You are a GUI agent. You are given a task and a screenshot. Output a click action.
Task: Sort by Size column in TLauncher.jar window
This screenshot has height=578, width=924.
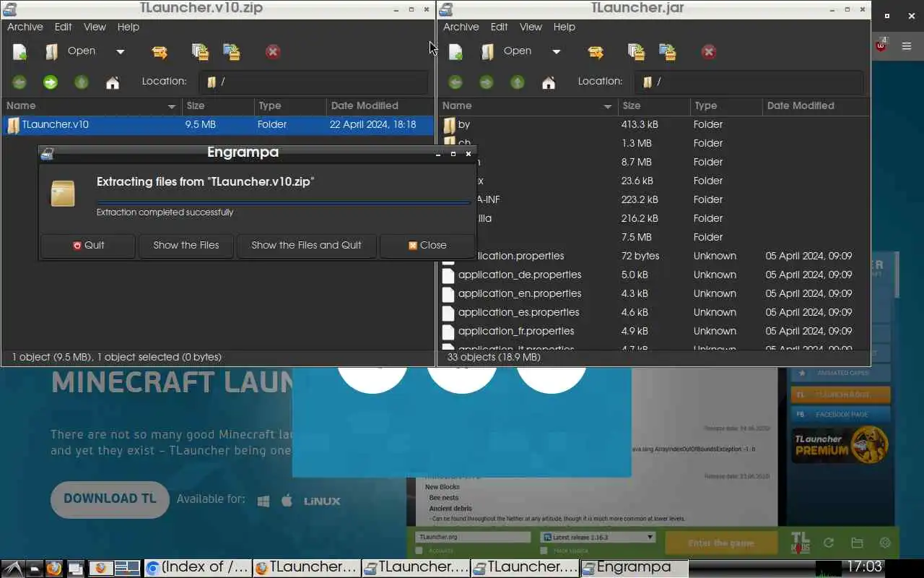coord(653,106)
